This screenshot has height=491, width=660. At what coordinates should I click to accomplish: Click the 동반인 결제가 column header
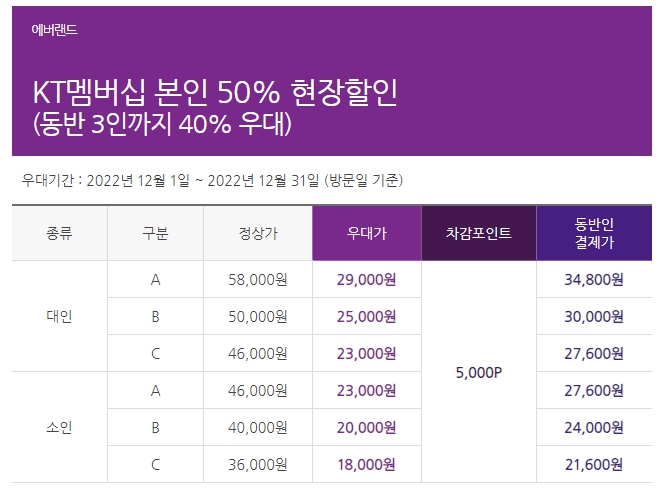(594, 233)
